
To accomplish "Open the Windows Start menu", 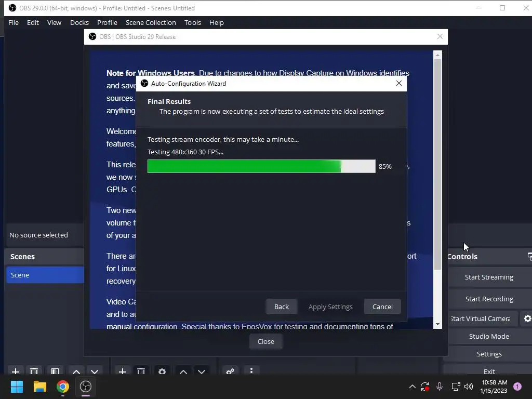I will point(17,387).
